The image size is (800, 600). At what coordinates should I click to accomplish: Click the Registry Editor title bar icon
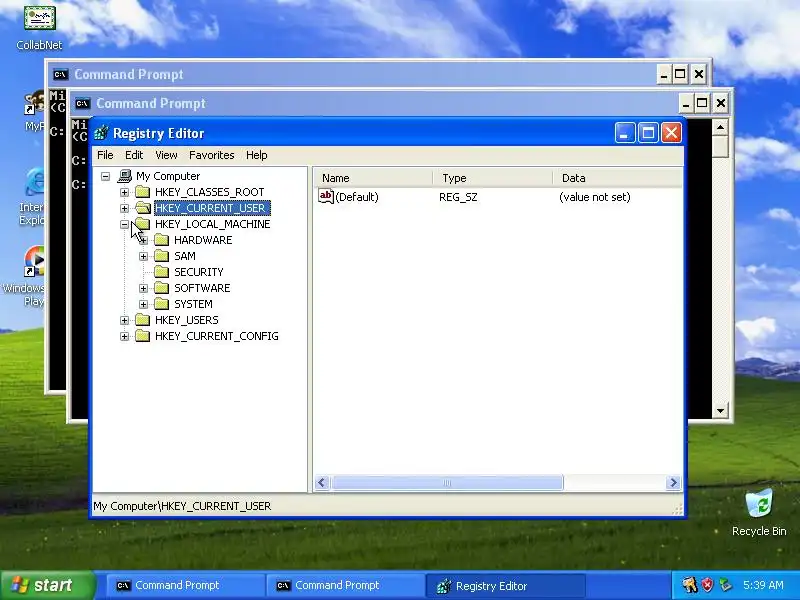tap(101, 133)
